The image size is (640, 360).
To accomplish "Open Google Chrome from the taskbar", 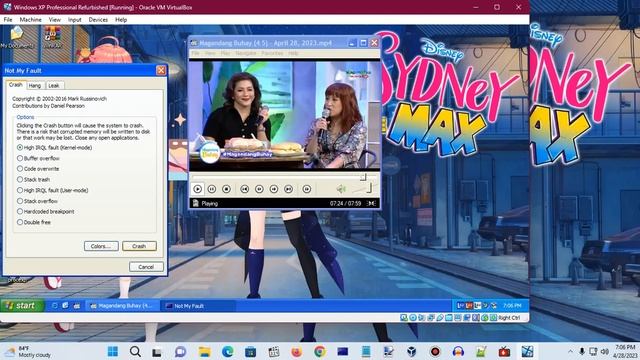I will click(320, 351).
